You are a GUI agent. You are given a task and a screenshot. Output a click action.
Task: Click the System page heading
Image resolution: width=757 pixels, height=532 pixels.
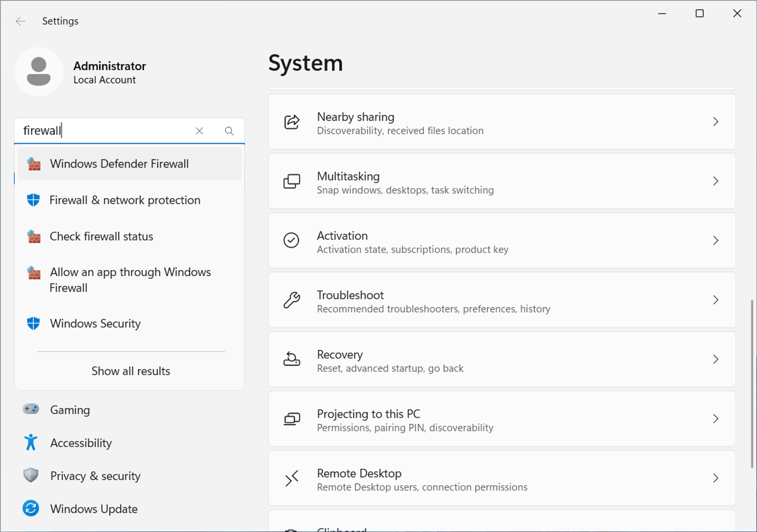305,63
